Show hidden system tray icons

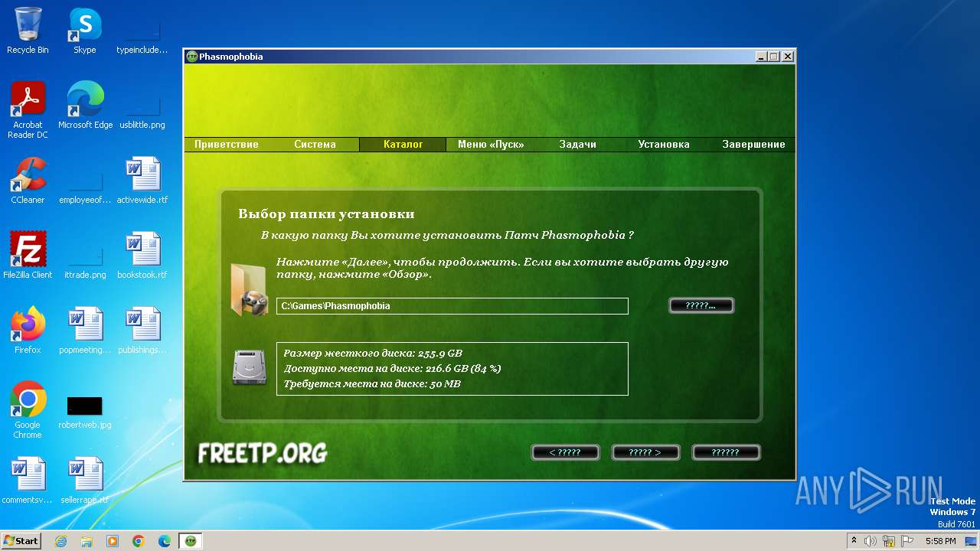pos(854,541)
